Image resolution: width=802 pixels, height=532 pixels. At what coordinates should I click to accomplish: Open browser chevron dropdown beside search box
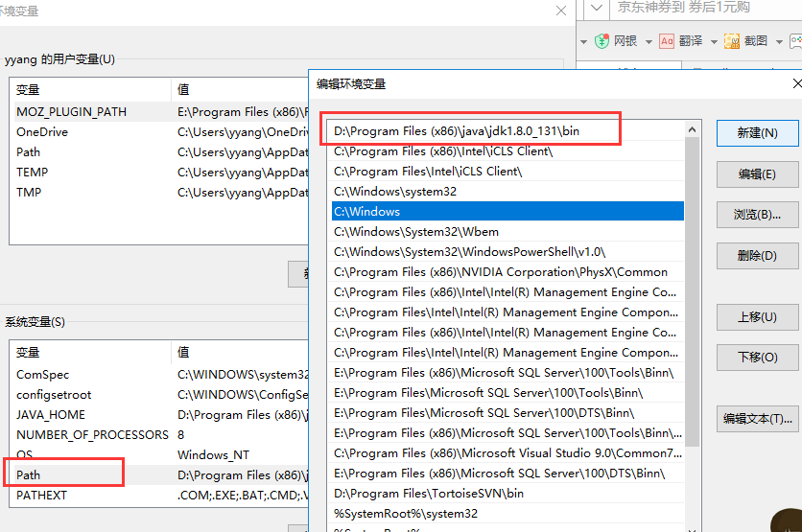597,9
